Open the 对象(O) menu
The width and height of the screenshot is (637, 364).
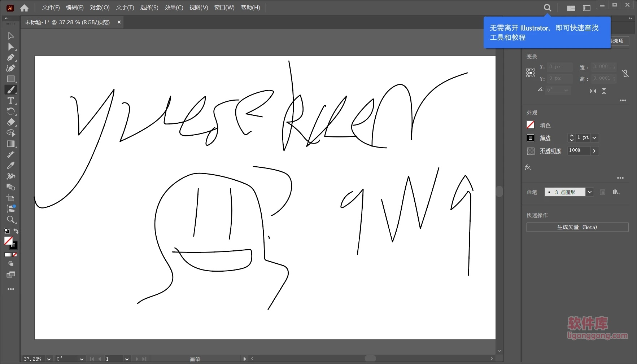[x=100, y=8]
